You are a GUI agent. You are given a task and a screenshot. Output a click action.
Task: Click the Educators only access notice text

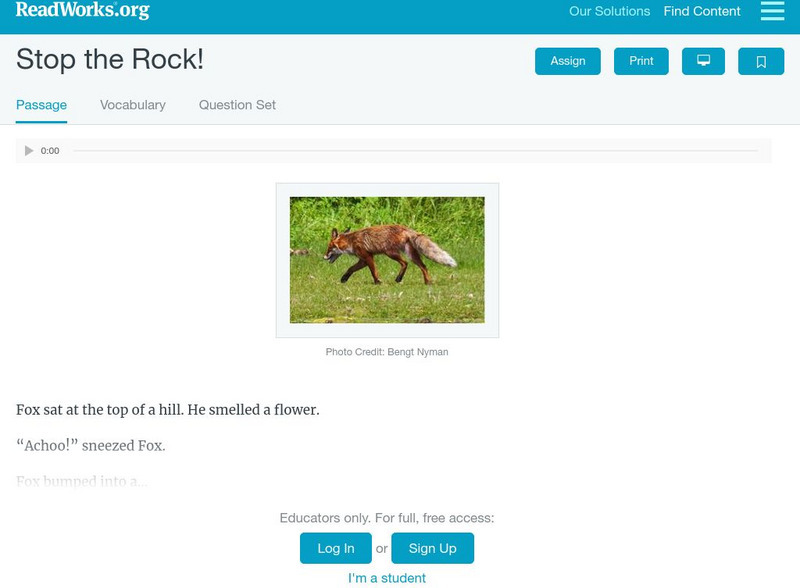coord(387,518)
